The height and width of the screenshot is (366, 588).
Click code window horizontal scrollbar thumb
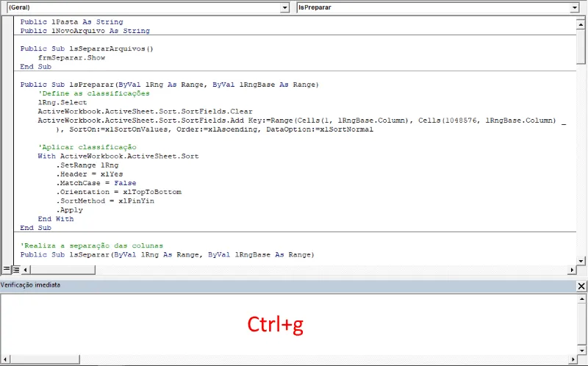point(62,269)
